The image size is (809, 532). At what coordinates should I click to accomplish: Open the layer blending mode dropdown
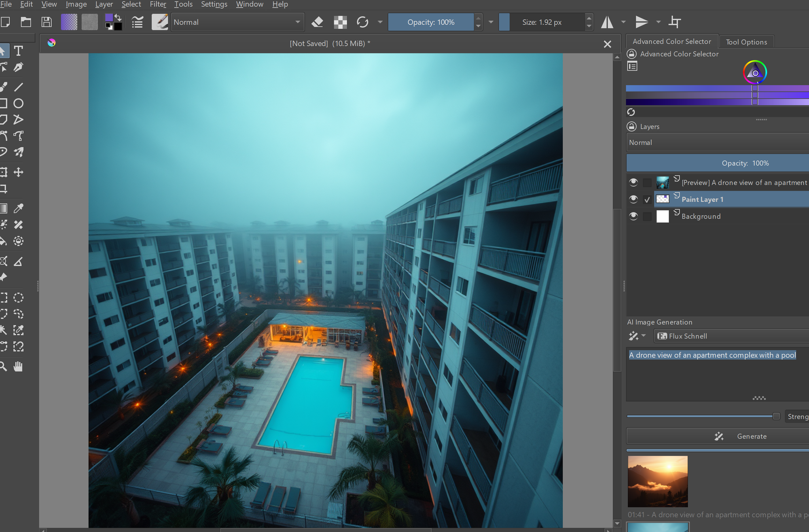coord(716,142)
